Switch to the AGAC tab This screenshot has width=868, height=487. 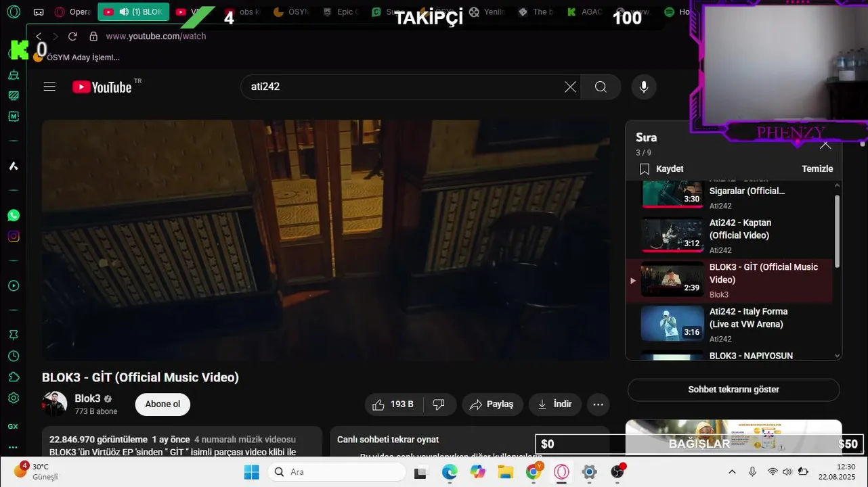[585, 11]
